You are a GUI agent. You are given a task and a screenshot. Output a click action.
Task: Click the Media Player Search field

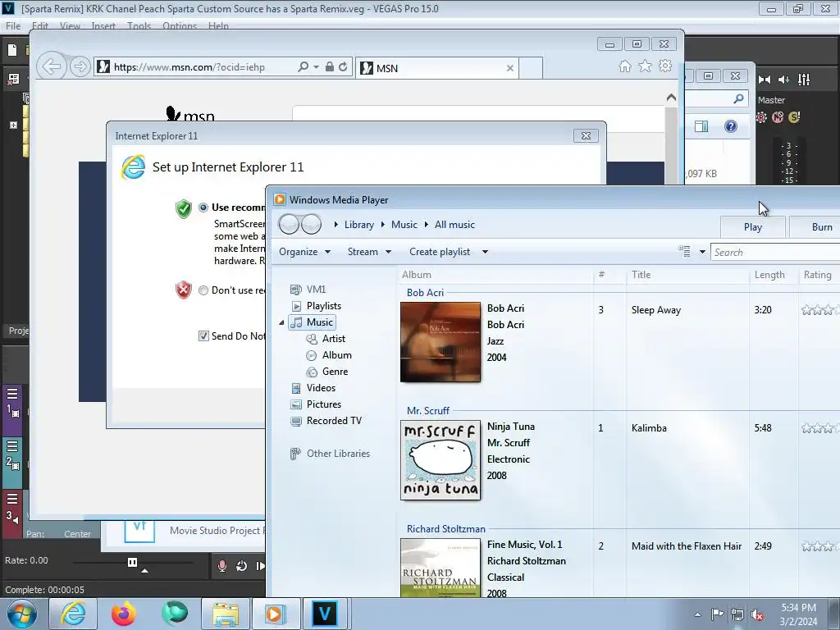pos(775,253)
